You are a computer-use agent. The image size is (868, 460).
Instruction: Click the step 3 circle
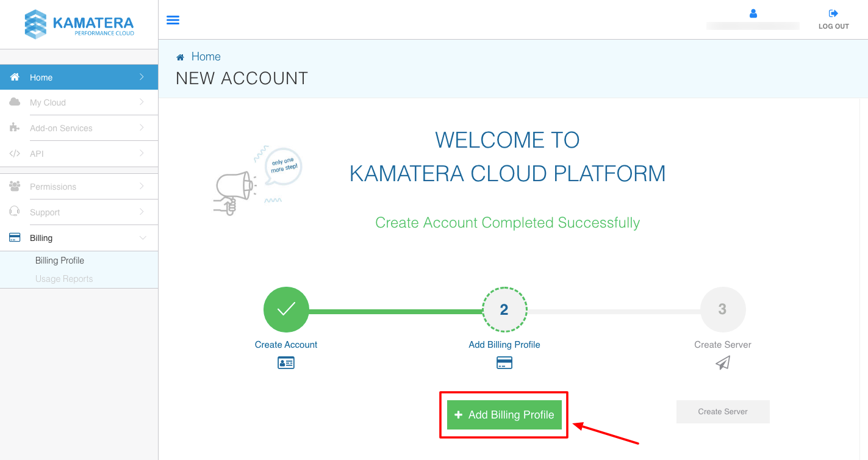723,309
